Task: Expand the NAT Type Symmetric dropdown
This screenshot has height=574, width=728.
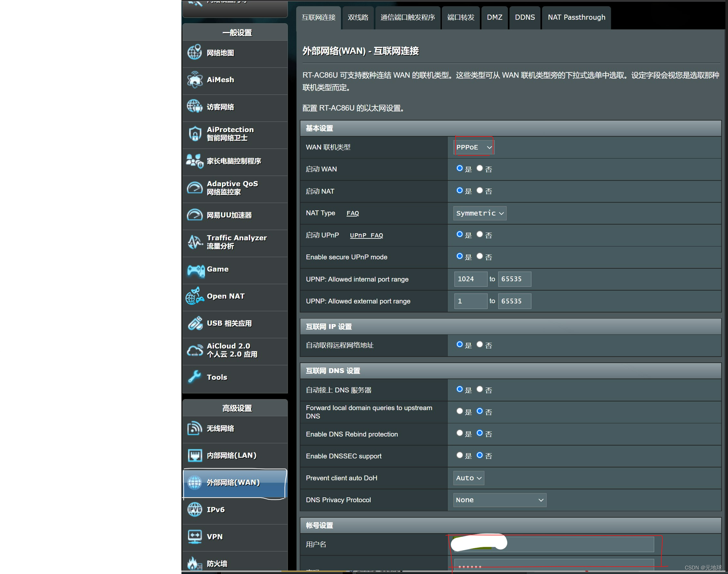Action: click(479, 213)
